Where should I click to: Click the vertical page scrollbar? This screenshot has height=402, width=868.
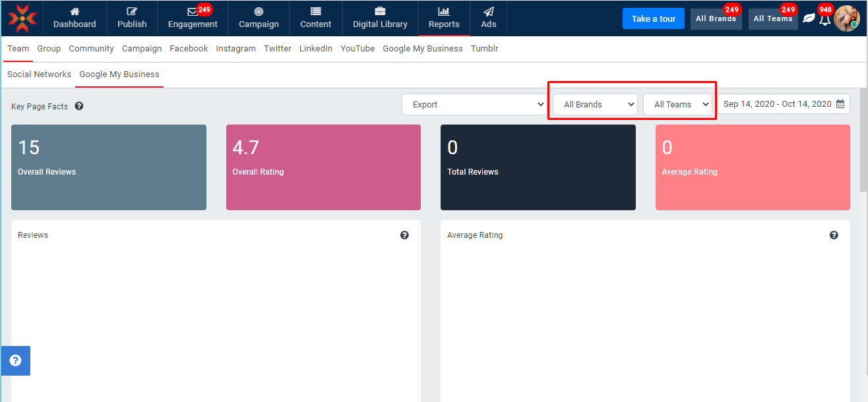pos(863,145)
